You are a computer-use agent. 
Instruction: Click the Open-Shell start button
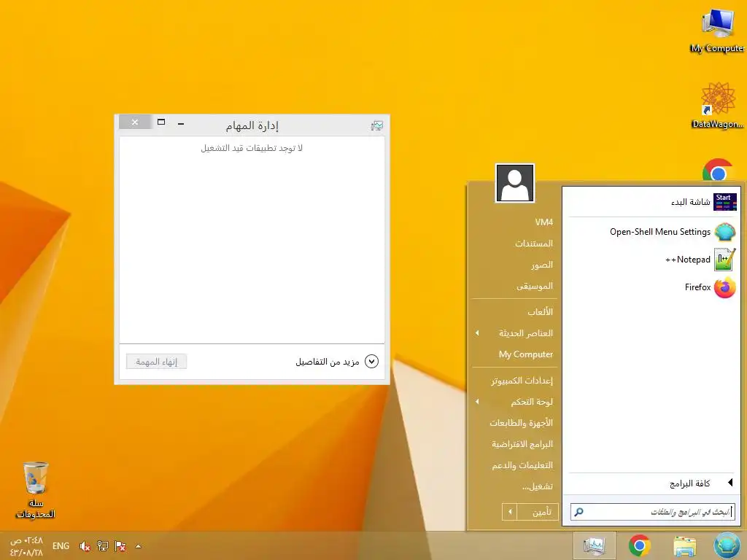coord(727,545)
